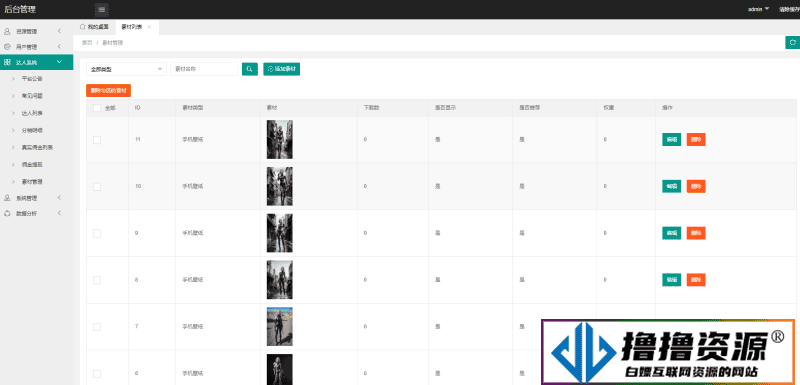Check the checkbox for row ID 10
The image size is (800, 385).
click(97, 187)
